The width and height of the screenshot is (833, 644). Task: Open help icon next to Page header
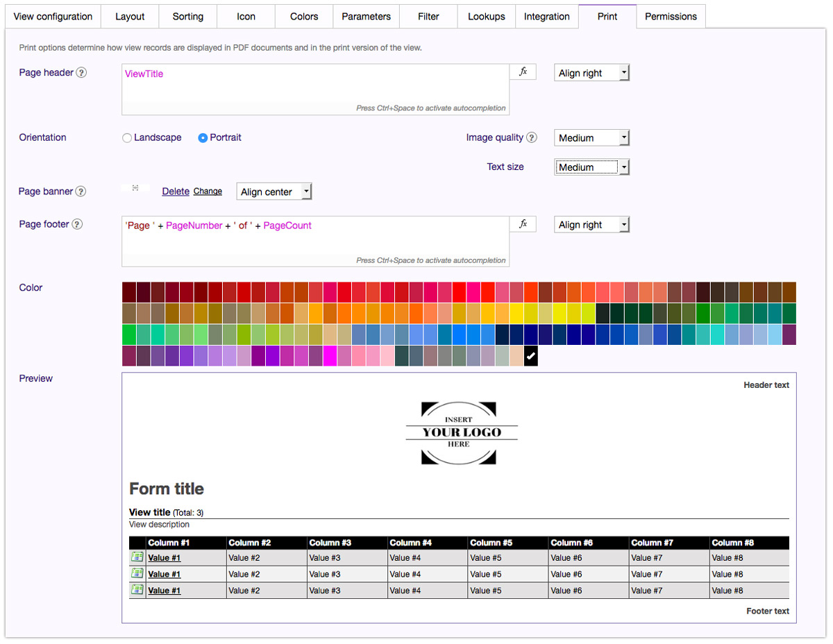tap(81, 73)
